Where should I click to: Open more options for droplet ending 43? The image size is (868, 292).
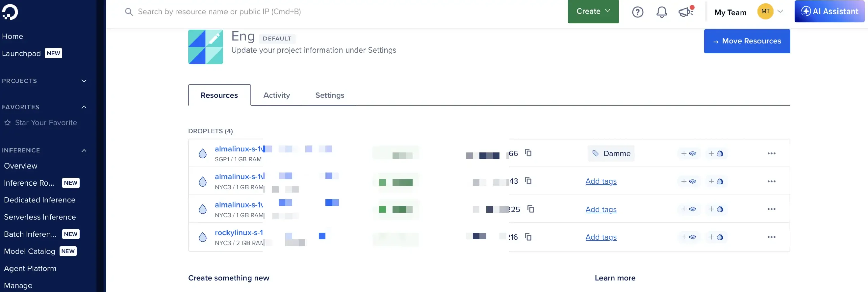click(771, 181)
